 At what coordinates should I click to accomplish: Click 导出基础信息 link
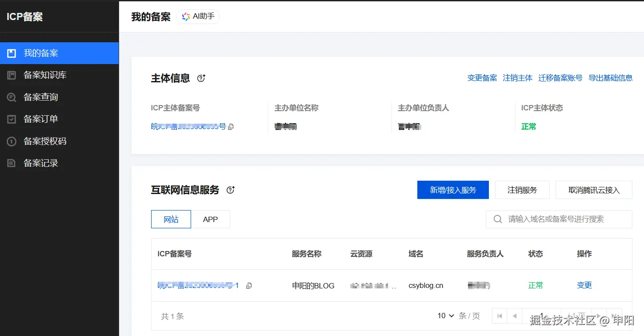coord(611,78)
